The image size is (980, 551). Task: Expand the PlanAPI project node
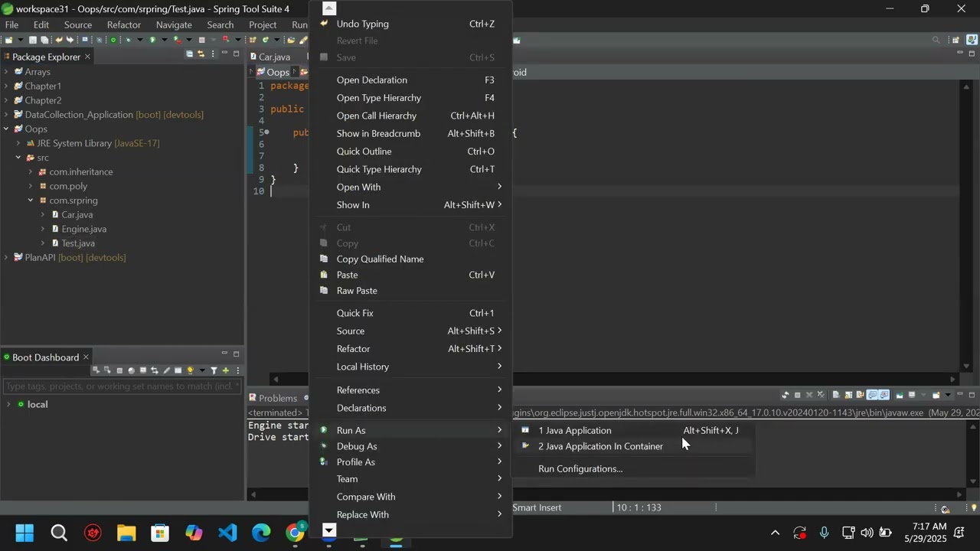(x=6, y=258)
